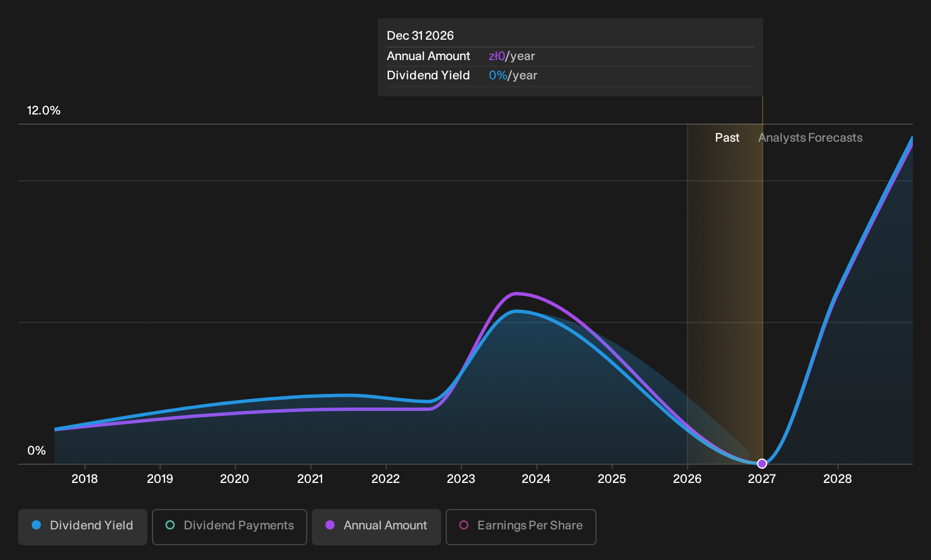Click the Dec 31 2026 tooltip date
931x560 pixels.
[420, 36]
